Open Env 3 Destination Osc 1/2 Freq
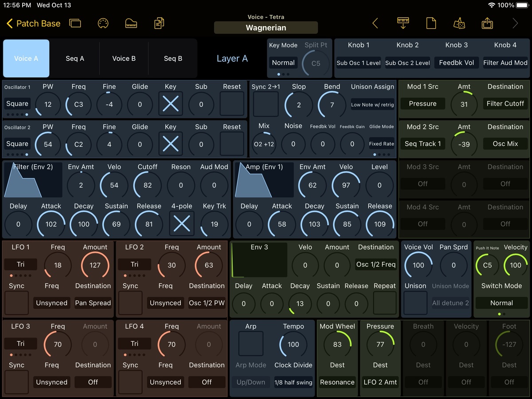 coord(376,264)
